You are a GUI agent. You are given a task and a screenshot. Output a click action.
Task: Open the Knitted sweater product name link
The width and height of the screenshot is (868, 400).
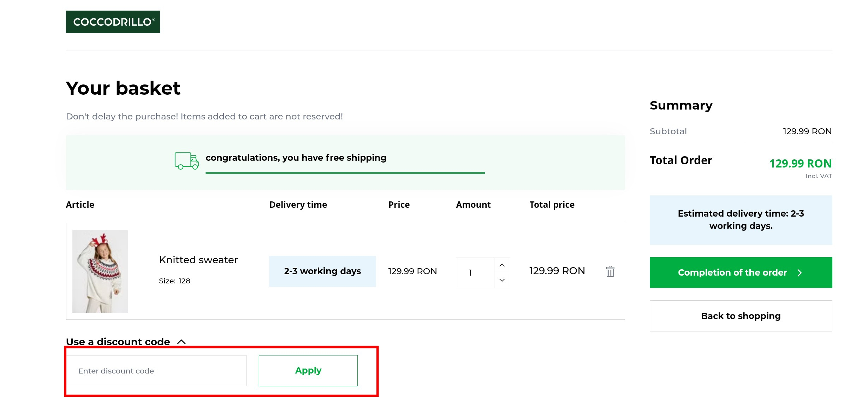(198, 260)
